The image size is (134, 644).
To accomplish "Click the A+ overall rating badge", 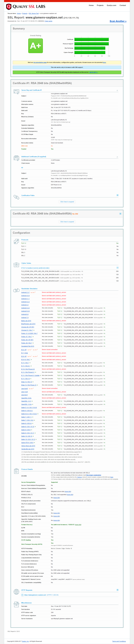I will (x=36, y=46).
